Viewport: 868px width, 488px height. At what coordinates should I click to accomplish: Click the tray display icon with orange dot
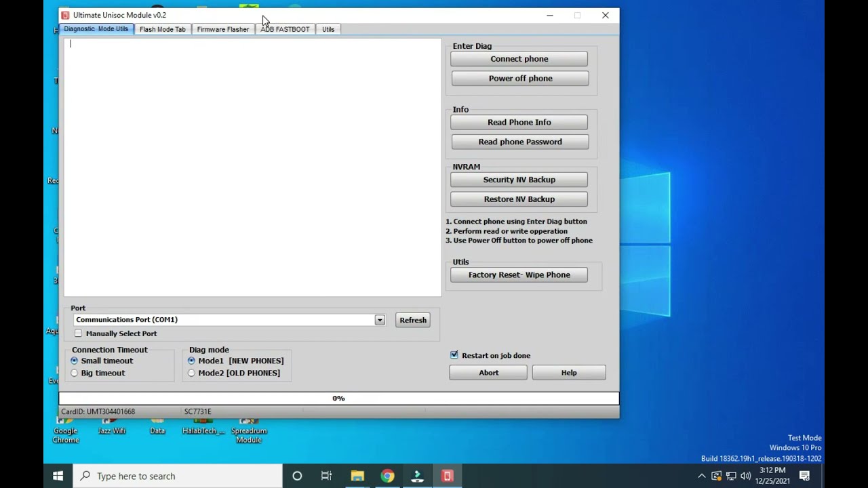tap(716, 476)
